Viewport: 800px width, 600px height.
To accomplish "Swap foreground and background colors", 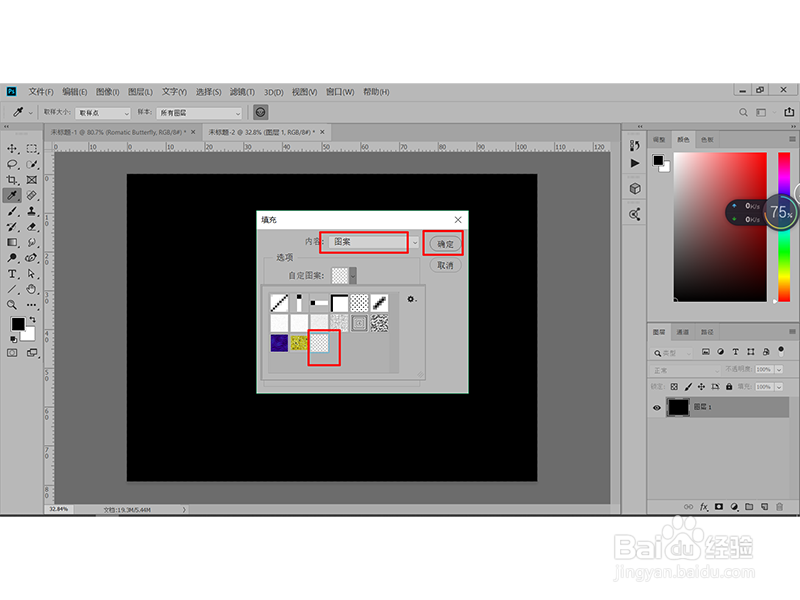I will pos(33,320).
